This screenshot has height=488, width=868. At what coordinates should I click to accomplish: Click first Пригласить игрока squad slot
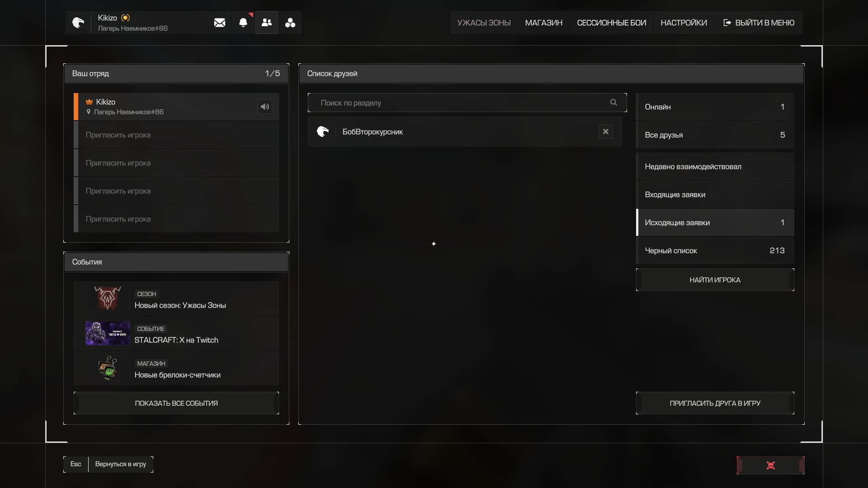click(176, 135)
